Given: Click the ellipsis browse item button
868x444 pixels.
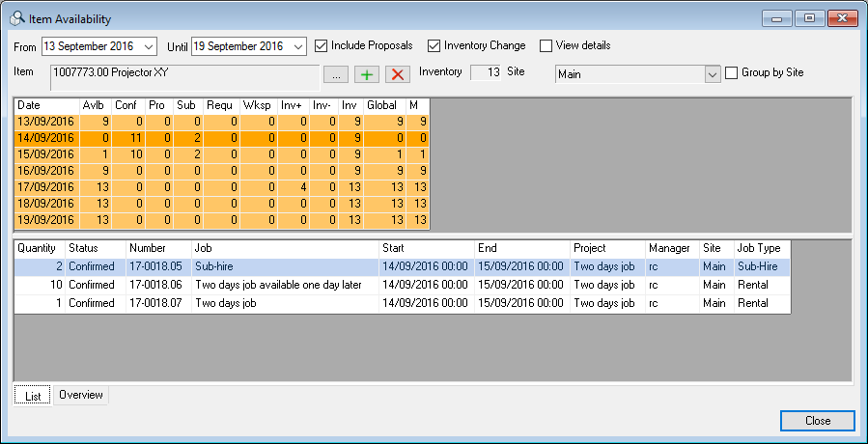Looking at the screenshot, I should click(x=335, y=74).
